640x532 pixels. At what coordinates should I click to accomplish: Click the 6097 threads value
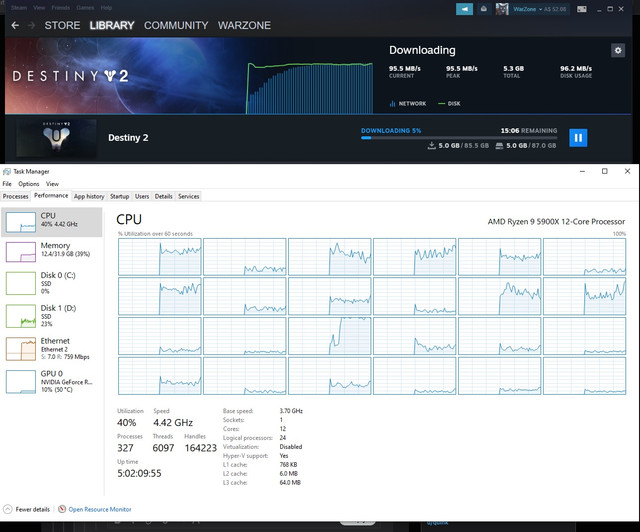(x=163, y=448)
